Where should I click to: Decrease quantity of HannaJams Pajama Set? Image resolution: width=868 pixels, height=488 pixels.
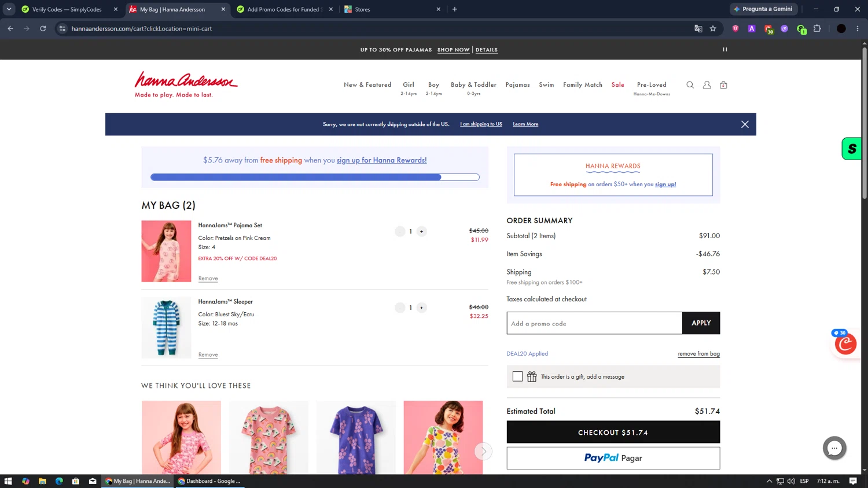point(400,231)
